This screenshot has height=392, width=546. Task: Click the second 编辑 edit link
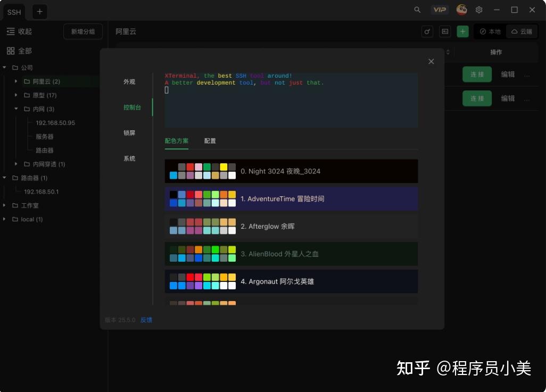pyautogui.click(x=508, y=98)
